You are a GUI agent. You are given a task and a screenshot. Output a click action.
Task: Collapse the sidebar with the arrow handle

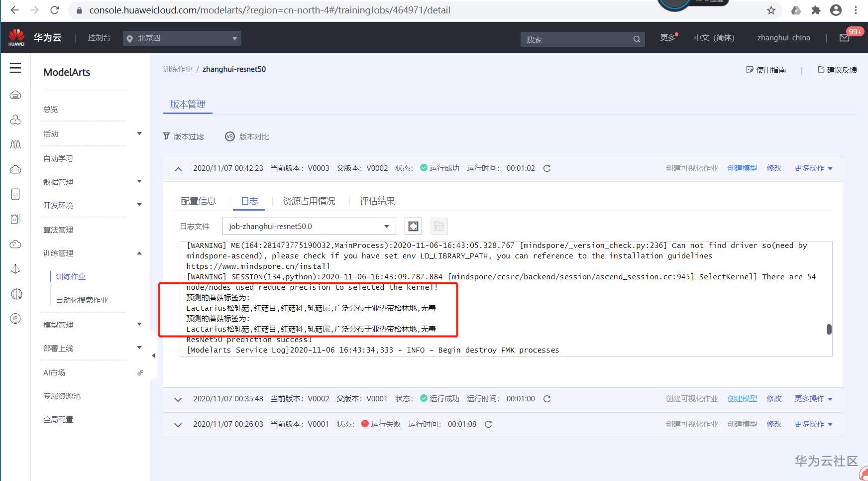pyautogui.click(x=153, y=356)
